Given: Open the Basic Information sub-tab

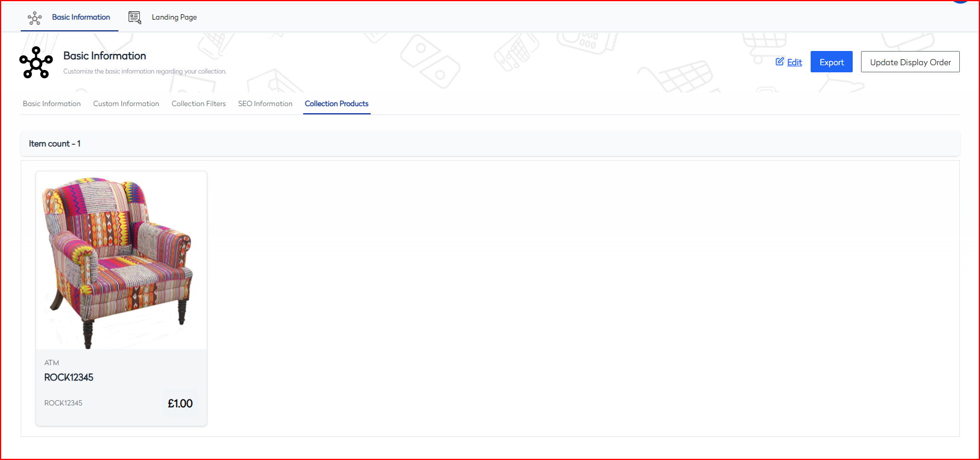Looking at the screenshot, I should click(x=52, y=104).
